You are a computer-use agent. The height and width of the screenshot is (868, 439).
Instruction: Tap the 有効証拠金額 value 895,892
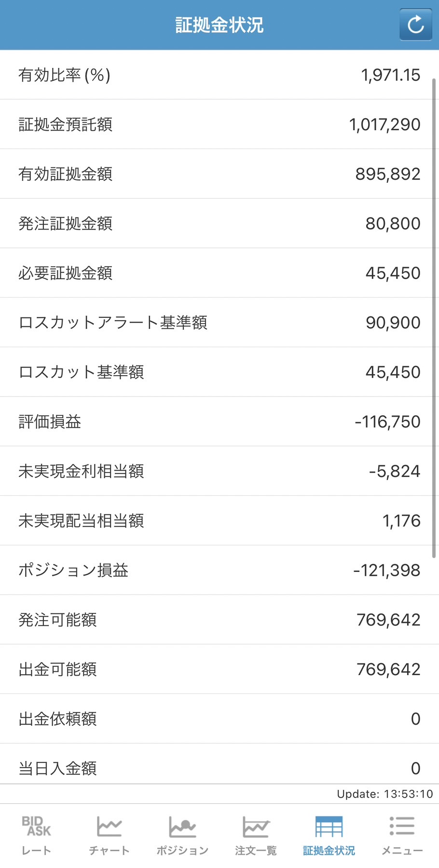(388, 174)
